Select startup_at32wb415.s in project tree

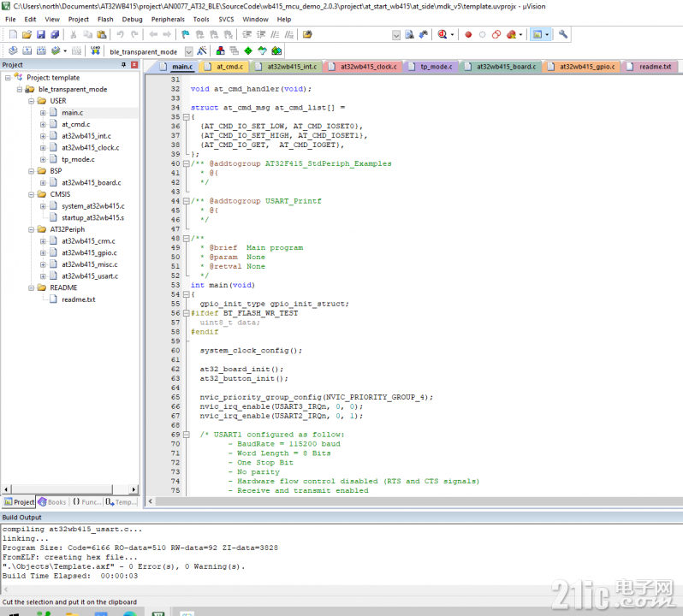tap(92, 217)
